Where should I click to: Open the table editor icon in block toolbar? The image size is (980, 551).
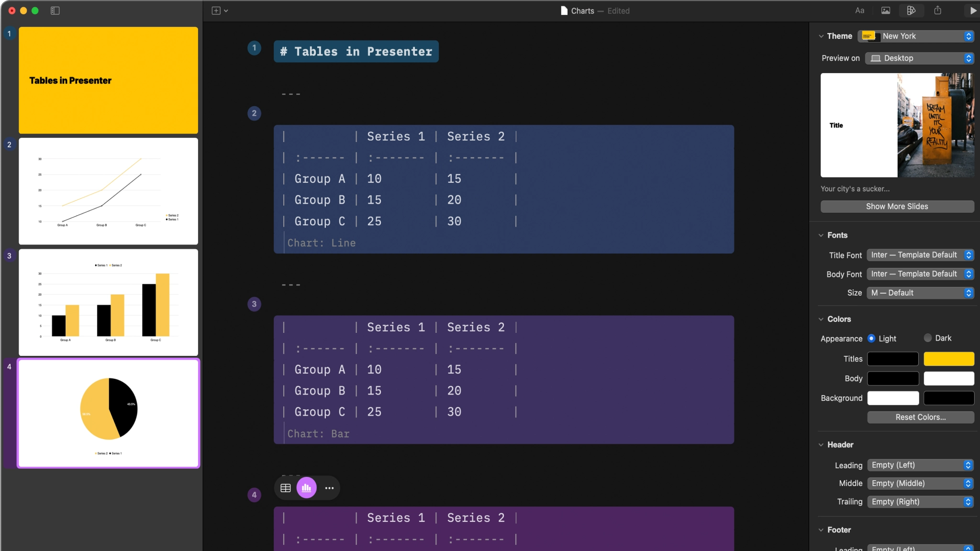click(x=285, y=487)
